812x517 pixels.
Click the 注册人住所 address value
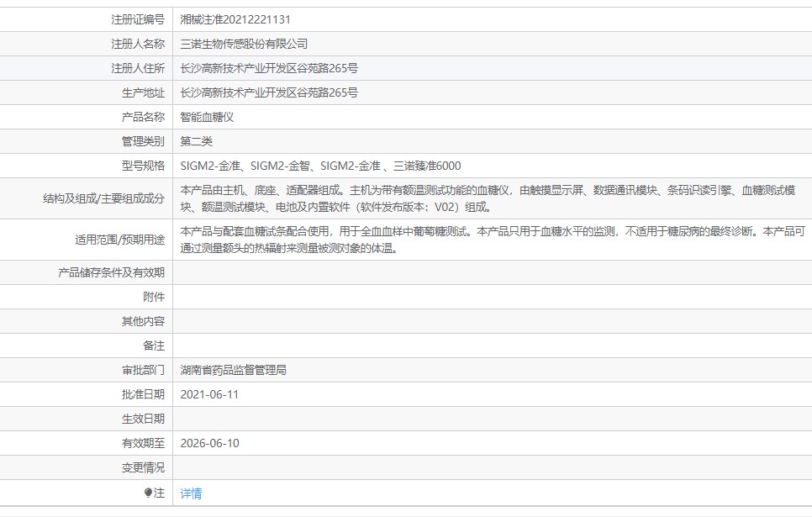click(269, 68)
